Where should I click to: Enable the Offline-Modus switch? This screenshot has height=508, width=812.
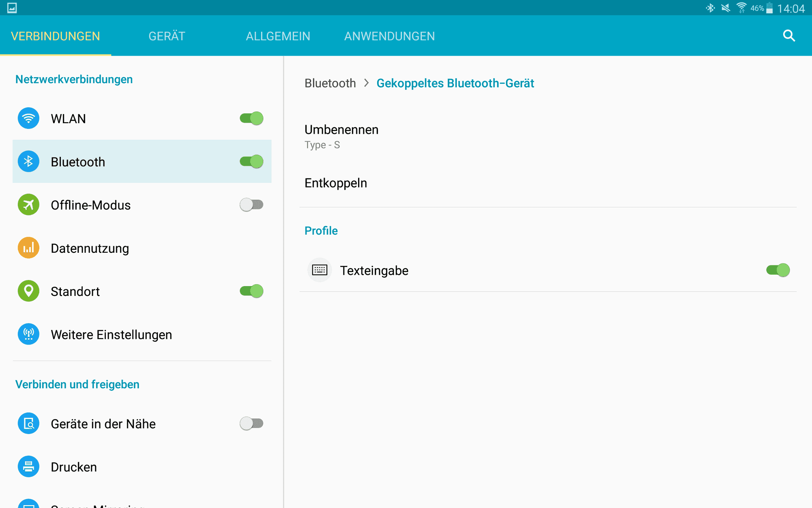tap(251, 205)
